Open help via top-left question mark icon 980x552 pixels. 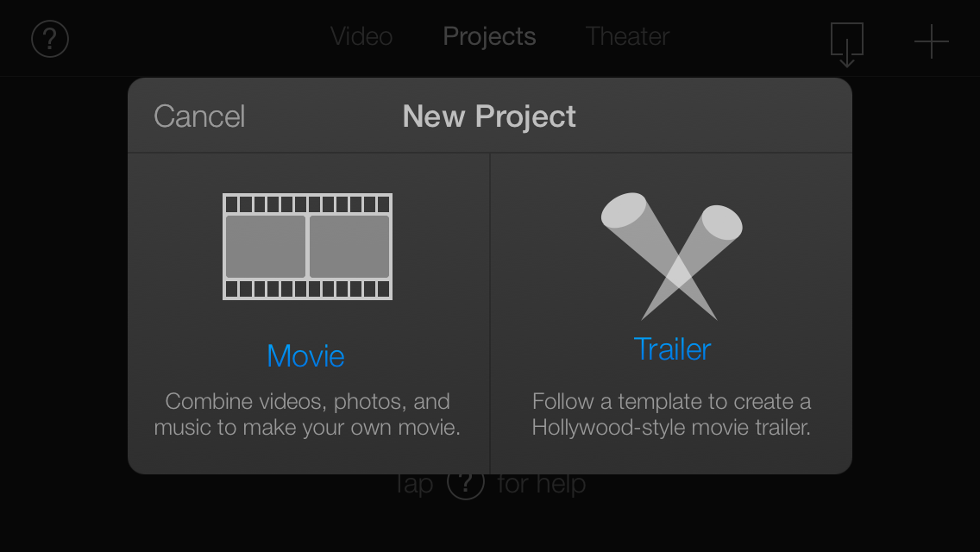coord(50,39)
